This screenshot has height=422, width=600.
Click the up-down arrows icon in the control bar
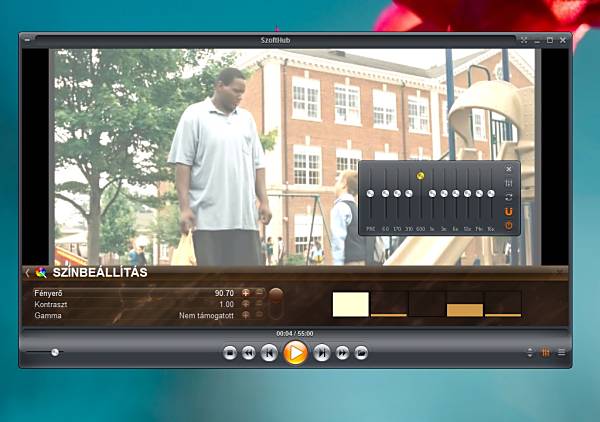click(x=530, y=352)
